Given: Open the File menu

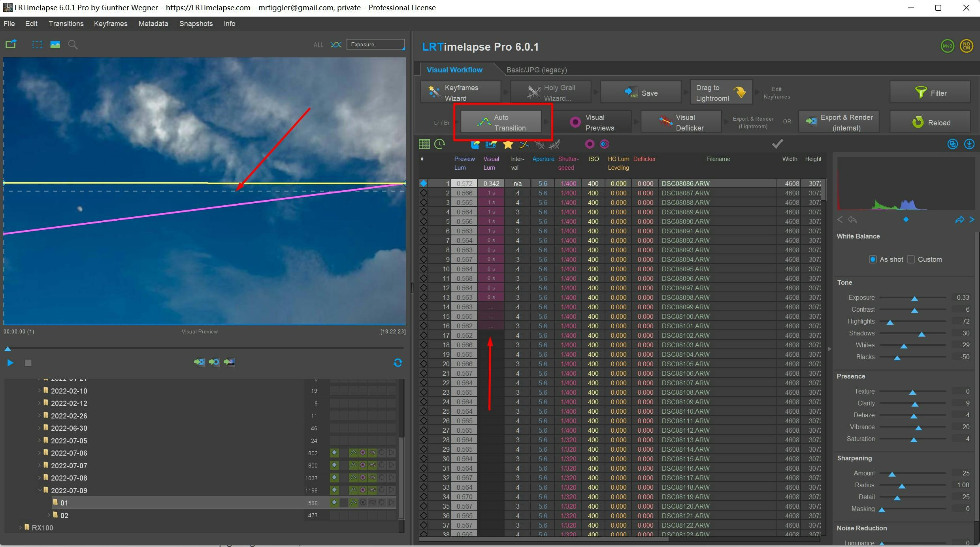Looking at the screenshot, I should coord(9,24).
